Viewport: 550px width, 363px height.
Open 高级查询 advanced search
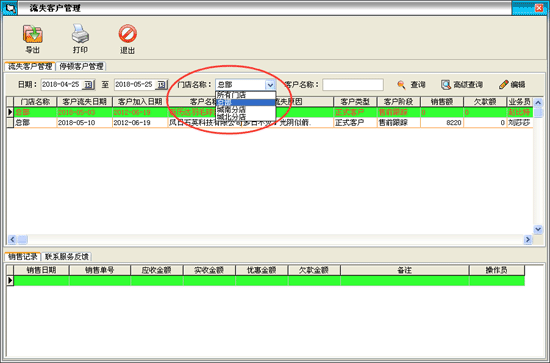point(462,85)
